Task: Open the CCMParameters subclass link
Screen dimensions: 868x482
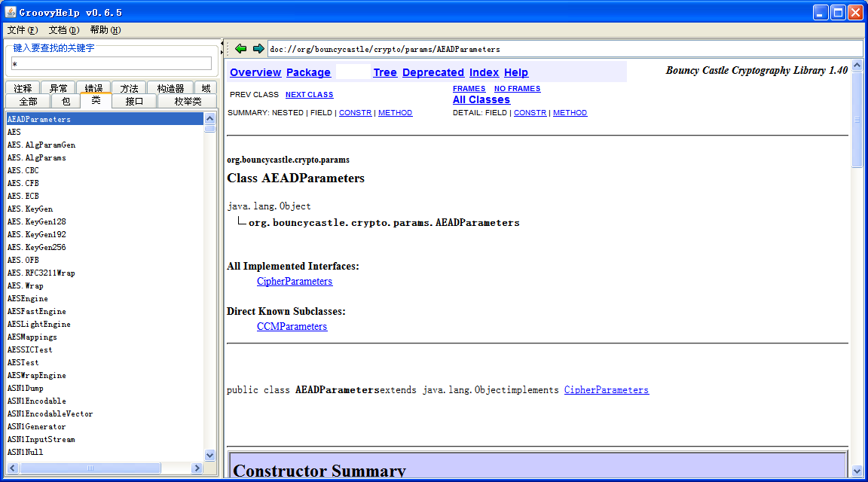Action: pos(292,327)
